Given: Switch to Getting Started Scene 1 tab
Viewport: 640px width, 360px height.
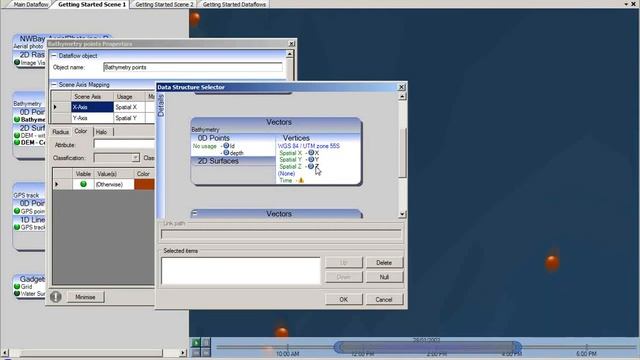Looking at the screenshot, I should point(92,4).
